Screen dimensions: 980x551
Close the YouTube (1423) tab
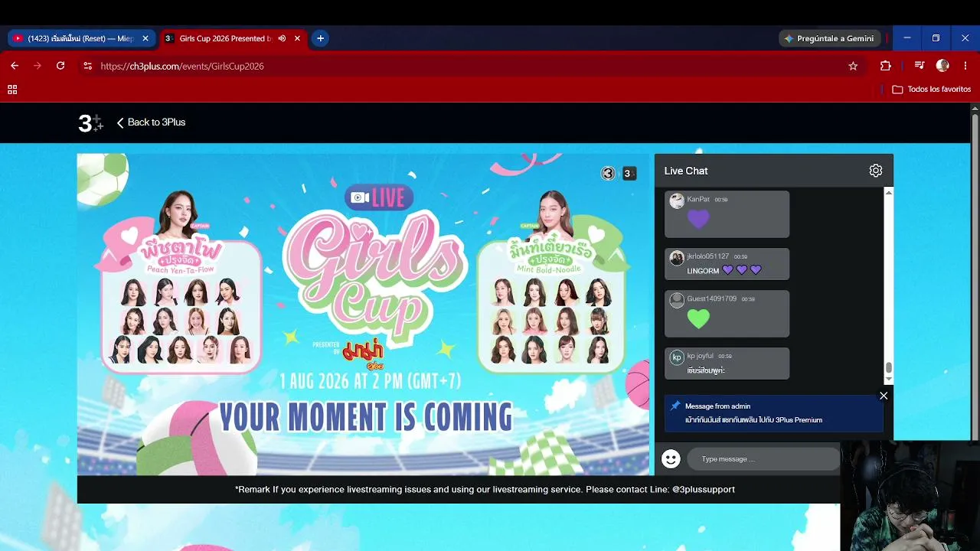click(x=145, y=38)
